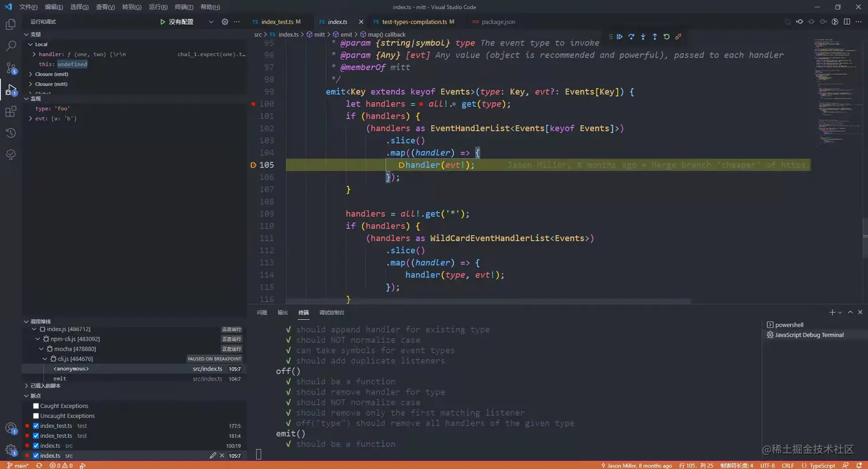Open the Accounts menu icon

pyautogui.click(x=10, y=428)
